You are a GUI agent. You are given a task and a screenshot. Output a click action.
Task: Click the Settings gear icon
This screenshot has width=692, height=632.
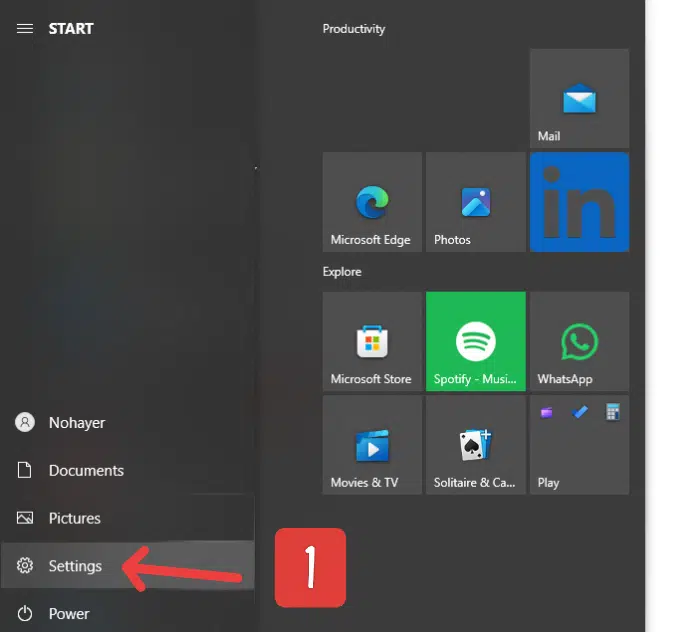pyautogui.click(x=25, y=565)
